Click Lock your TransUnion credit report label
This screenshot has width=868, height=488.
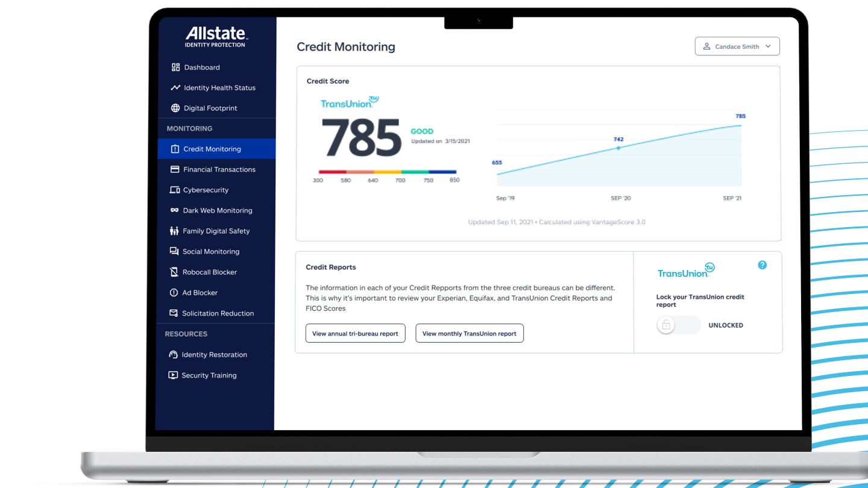click(x=700, y=301)
